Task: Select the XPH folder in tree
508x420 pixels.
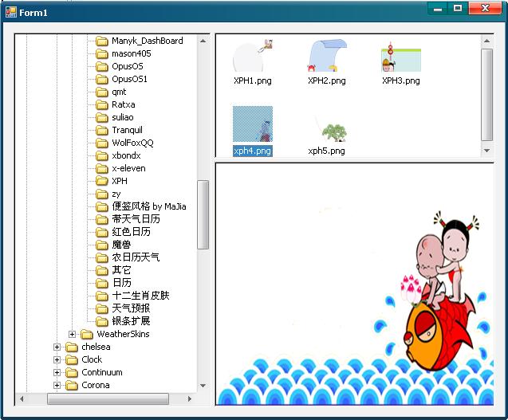Action: click(x=120, y=181)
